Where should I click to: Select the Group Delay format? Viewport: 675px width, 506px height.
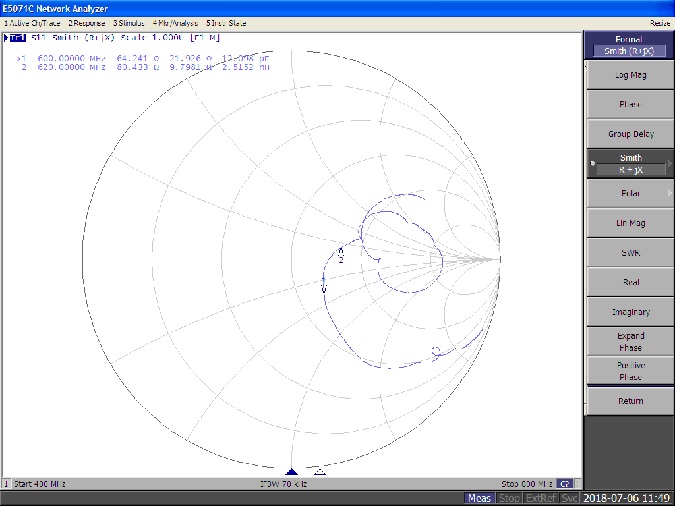point(630,134)
